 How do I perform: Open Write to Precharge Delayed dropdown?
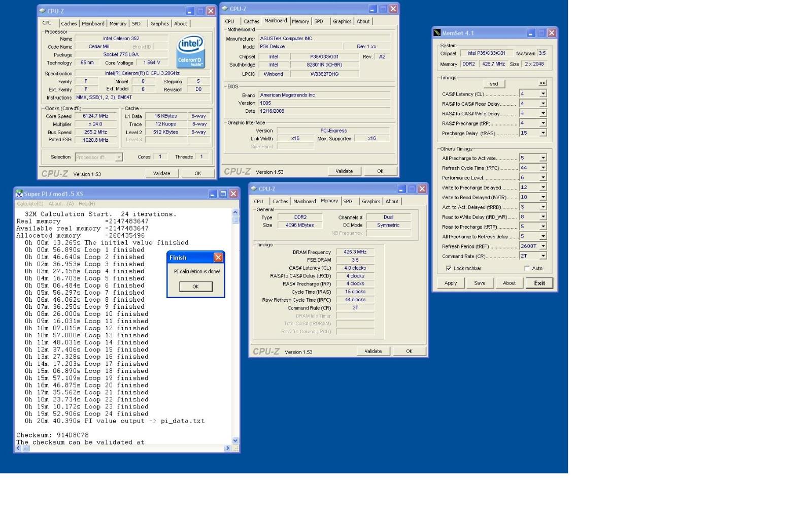coord(543,187)
